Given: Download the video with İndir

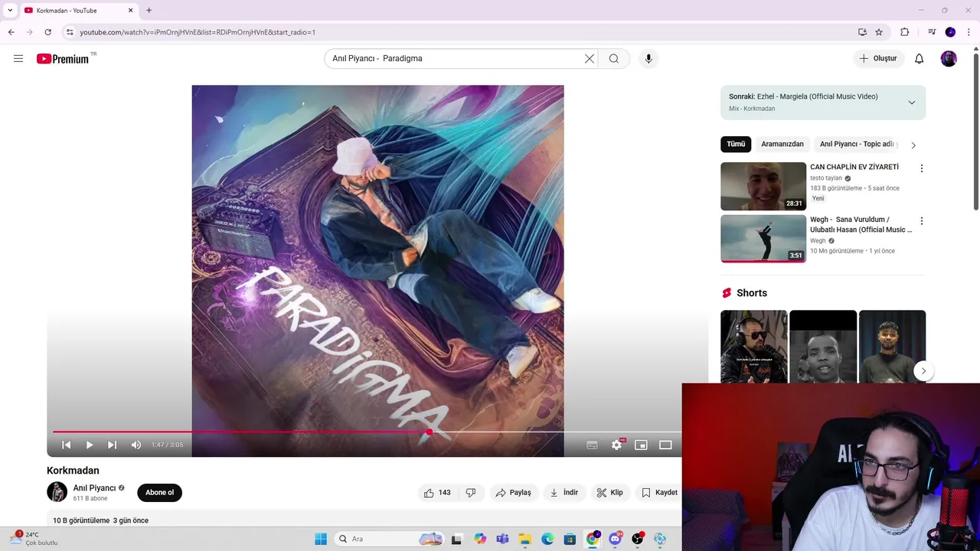Looking at the screenshot, I should tap(564, 493).
